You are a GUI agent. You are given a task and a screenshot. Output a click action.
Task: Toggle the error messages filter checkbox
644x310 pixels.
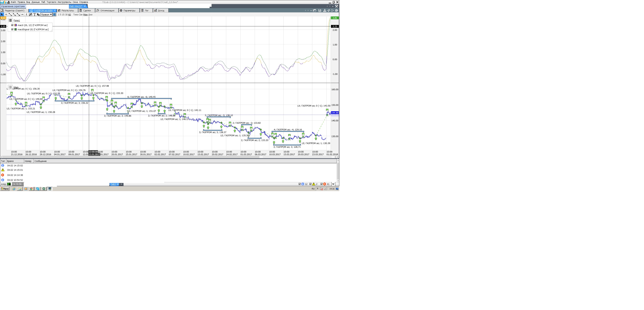coord(321,184)
